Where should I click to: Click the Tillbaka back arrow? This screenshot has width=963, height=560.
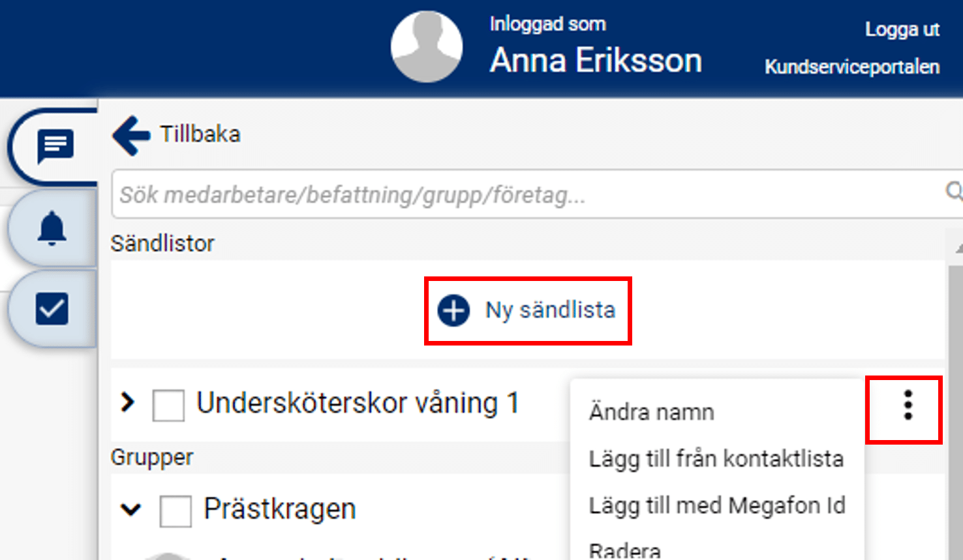click(x=131, y=136)
